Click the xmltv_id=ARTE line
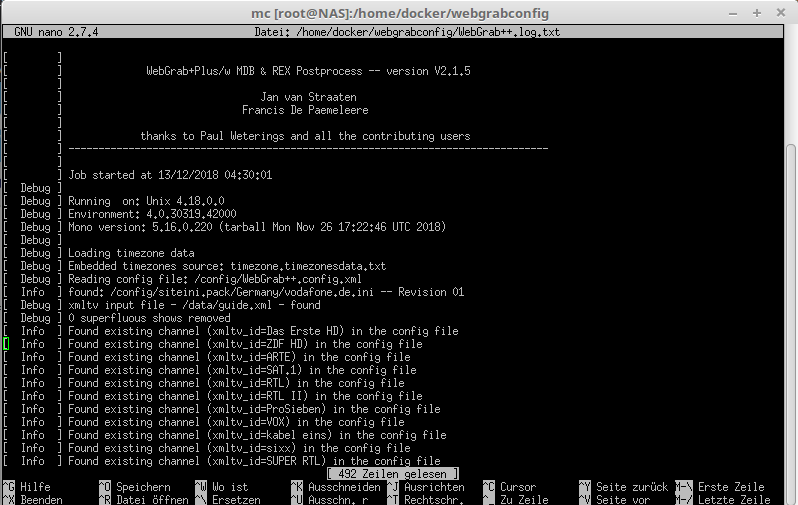Viewport: 798px width, 505px height. point(239,357)
